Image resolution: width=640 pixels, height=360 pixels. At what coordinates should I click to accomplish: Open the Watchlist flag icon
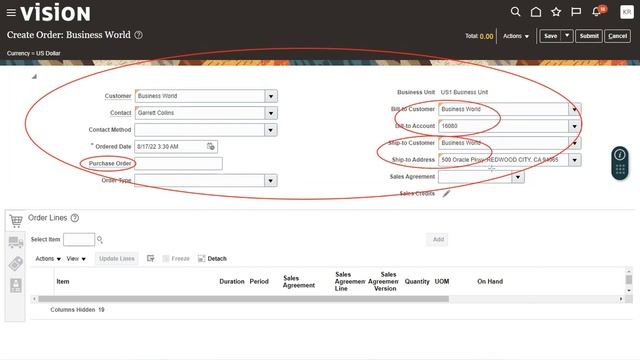tap(576, 12)
